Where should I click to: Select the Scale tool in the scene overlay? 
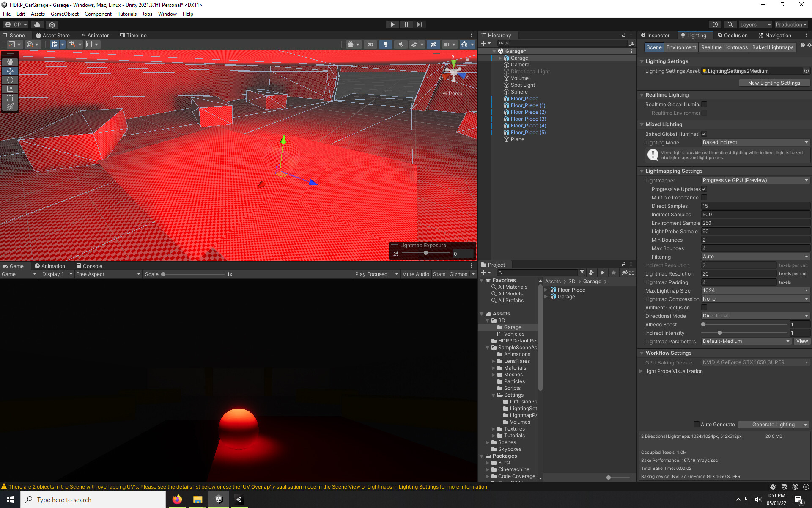coord(10,89)
